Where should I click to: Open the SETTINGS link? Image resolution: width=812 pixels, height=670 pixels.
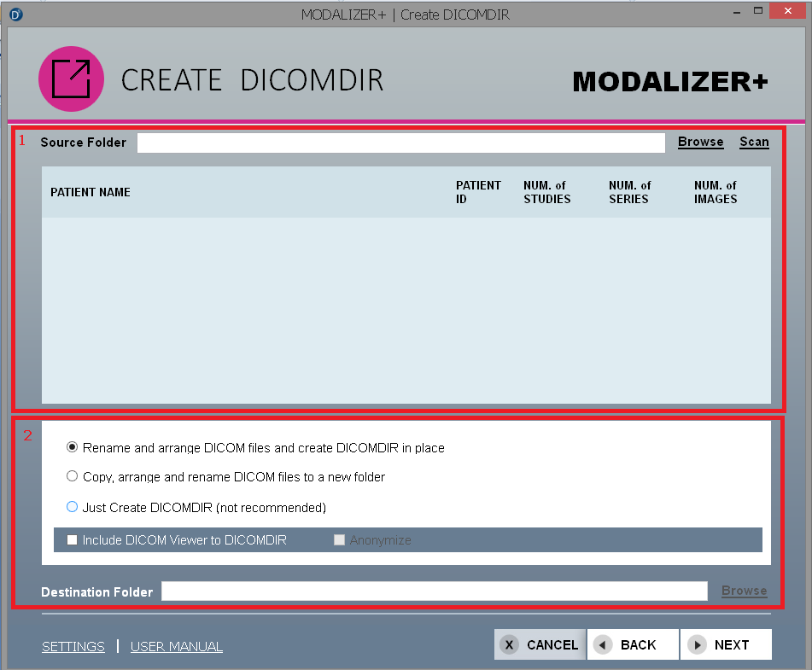tap(73, 646)
